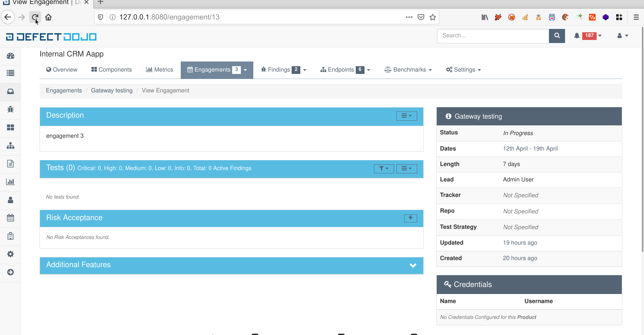The image size is (644, 335).
Task: Click the calendar icon in sidebar
Action: point(10,218)
